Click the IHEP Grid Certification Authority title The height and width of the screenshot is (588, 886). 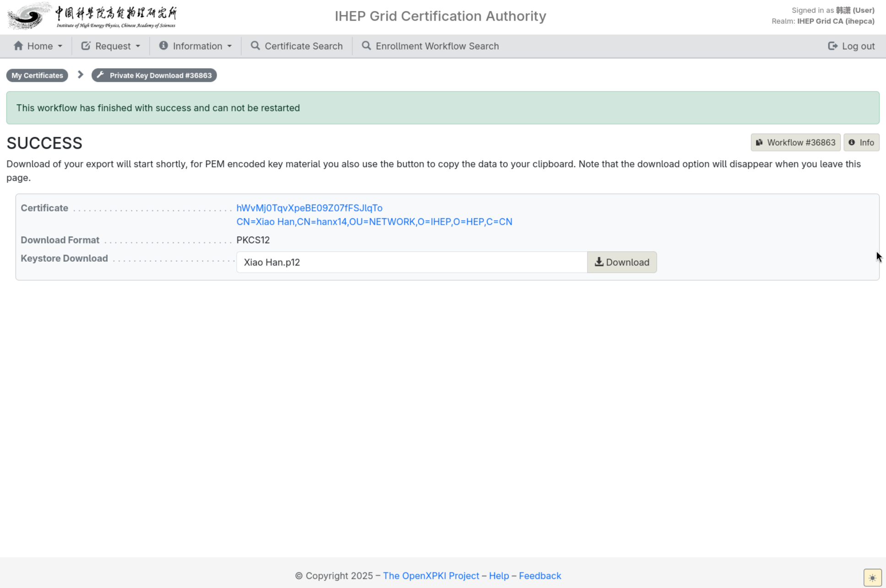[x=440, y=16]
